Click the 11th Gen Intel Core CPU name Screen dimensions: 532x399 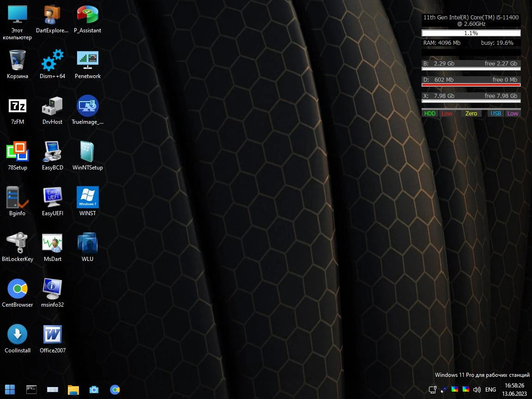pos(471,20)
